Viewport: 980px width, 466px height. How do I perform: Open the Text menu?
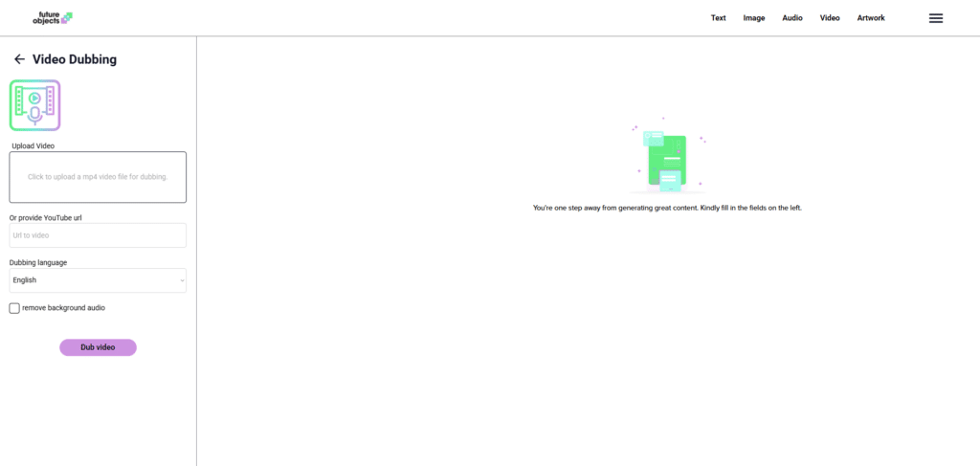[718, 18]
